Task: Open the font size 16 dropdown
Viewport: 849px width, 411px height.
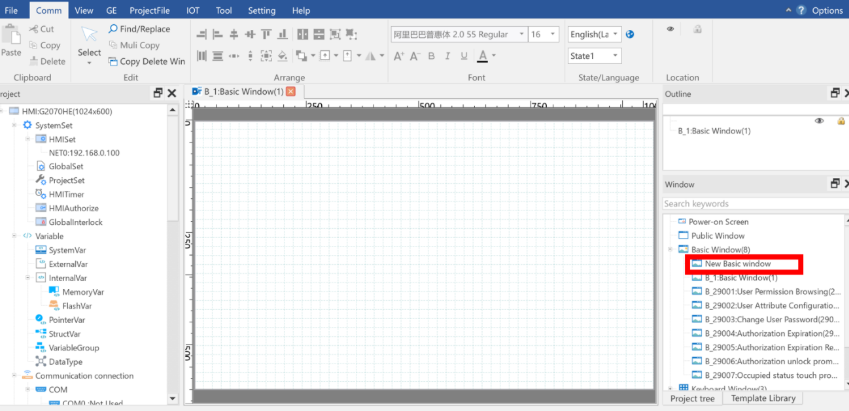Action: click(x=553, y=34)
